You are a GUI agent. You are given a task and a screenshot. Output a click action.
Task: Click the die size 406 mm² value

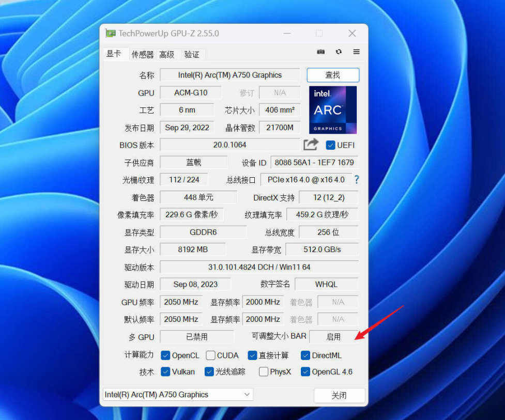pos(280,110)
